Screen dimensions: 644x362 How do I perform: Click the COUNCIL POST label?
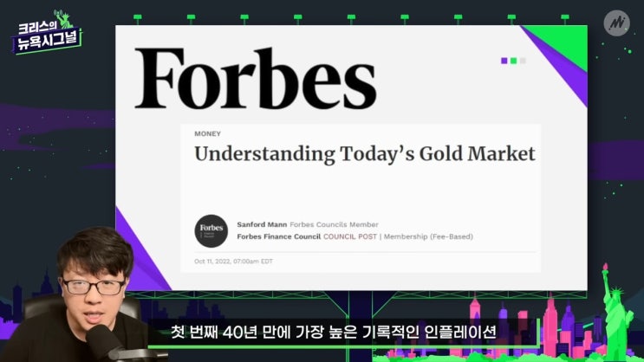tap(350, 236)
